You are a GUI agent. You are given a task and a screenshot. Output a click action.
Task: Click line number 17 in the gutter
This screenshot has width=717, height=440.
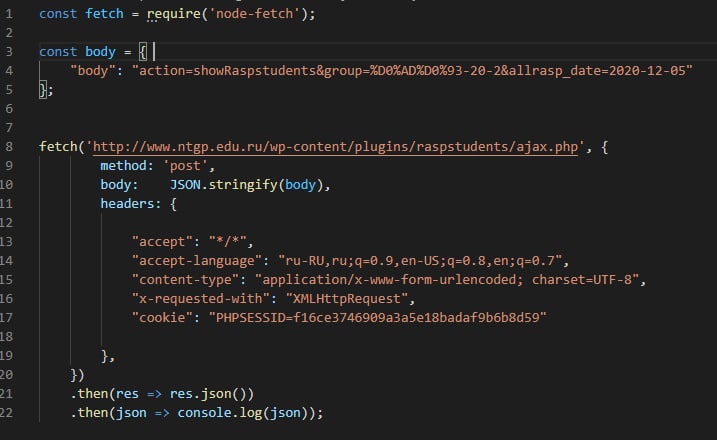tap(6, 317)
